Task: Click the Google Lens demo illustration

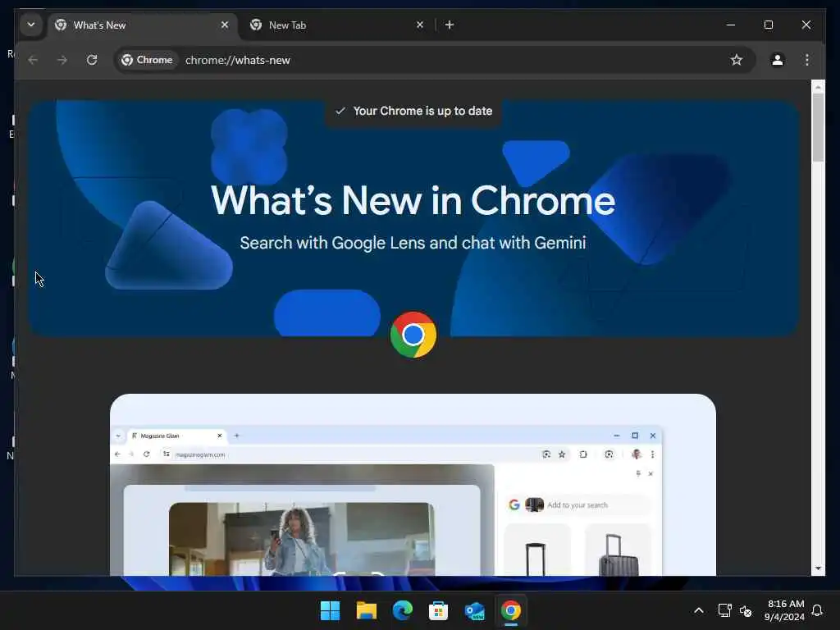Action: [x=413, y=486]
